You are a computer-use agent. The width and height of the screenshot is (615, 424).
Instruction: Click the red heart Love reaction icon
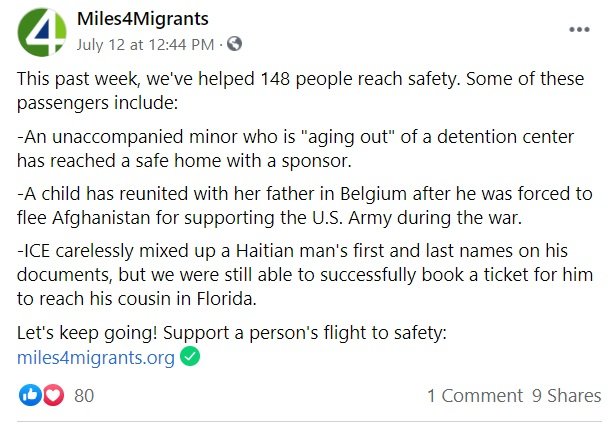pyautogui.click(x=52, y=395)
